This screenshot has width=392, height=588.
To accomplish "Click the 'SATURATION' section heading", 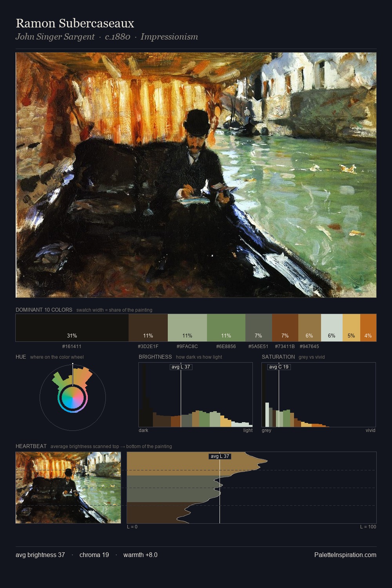I will click(x=278, y=357).
